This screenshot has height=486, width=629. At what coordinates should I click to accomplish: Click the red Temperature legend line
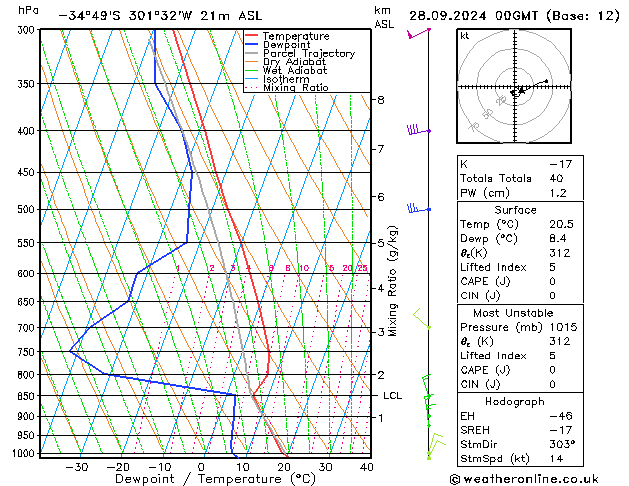[x=252, y=36]
